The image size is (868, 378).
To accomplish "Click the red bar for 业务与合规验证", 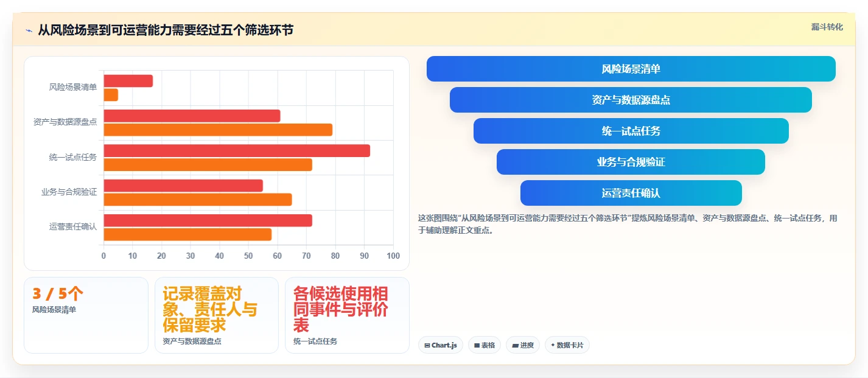I will click(184, 186).
